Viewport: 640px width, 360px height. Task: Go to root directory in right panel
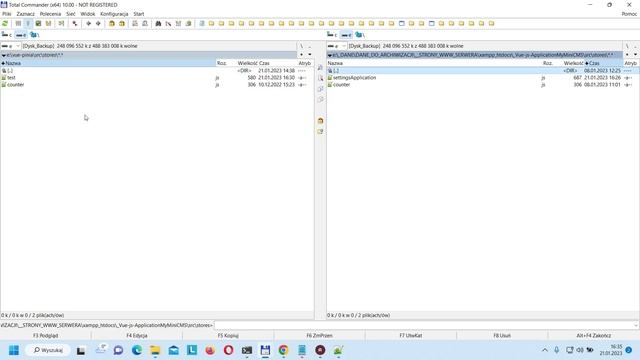coord(627,46)
